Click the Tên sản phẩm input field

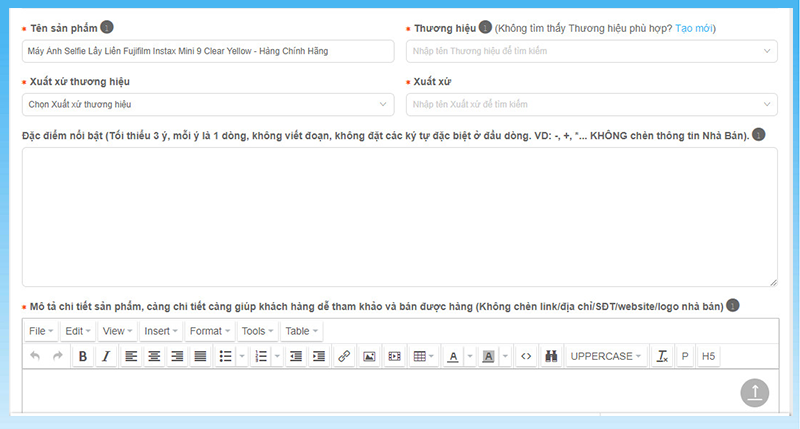coord(208,51)
